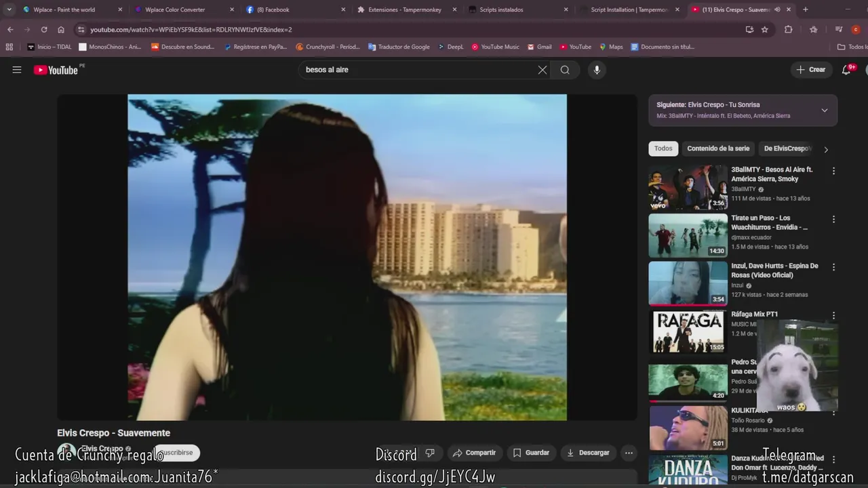Image resolution: width=868 pixels, height=488 pixels.
Task: Expand the Siguiente playlist panel chevron
Action: tap(825, 110)
